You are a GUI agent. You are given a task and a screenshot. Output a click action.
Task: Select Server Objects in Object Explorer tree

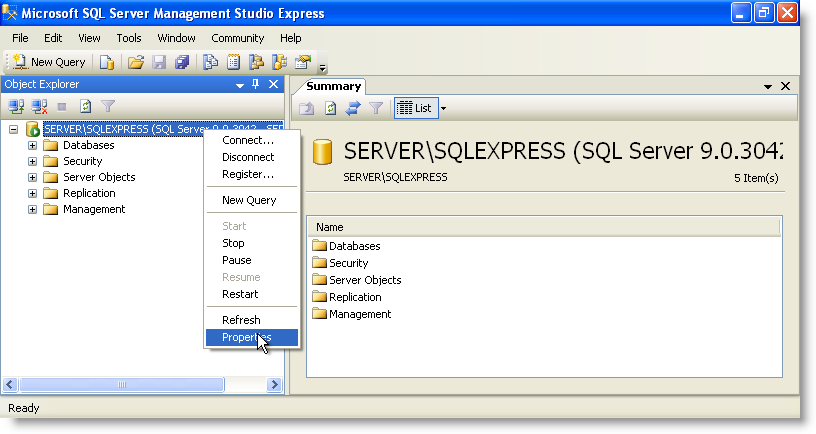(99, 177)
